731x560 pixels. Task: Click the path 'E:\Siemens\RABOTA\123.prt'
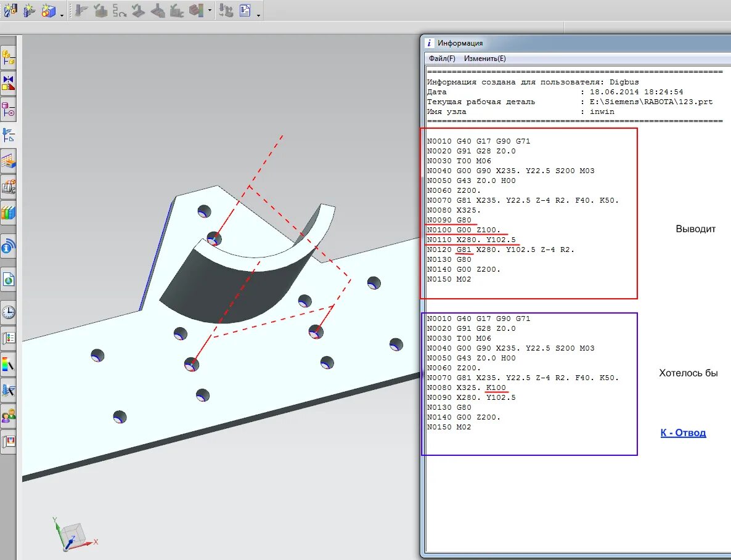[651, 102]
